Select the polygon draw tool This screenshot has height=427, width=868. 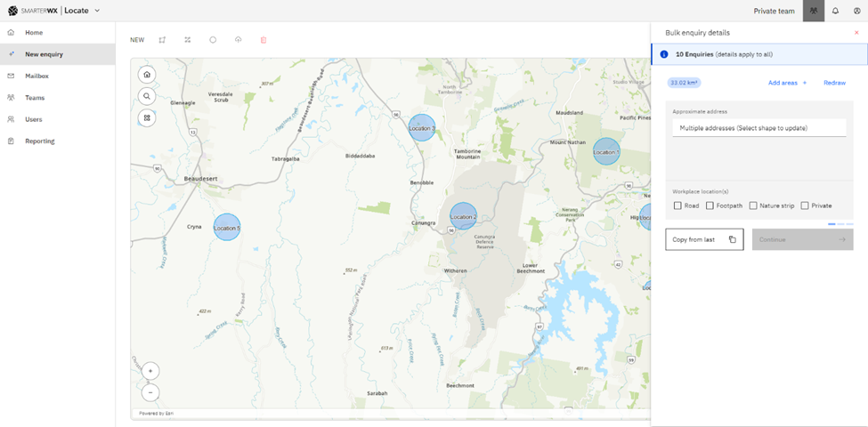point(162,40)
